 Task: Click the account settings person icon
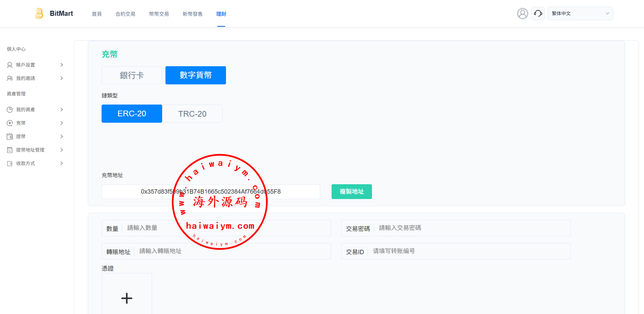pyautogui.click(x=10, y=65)
